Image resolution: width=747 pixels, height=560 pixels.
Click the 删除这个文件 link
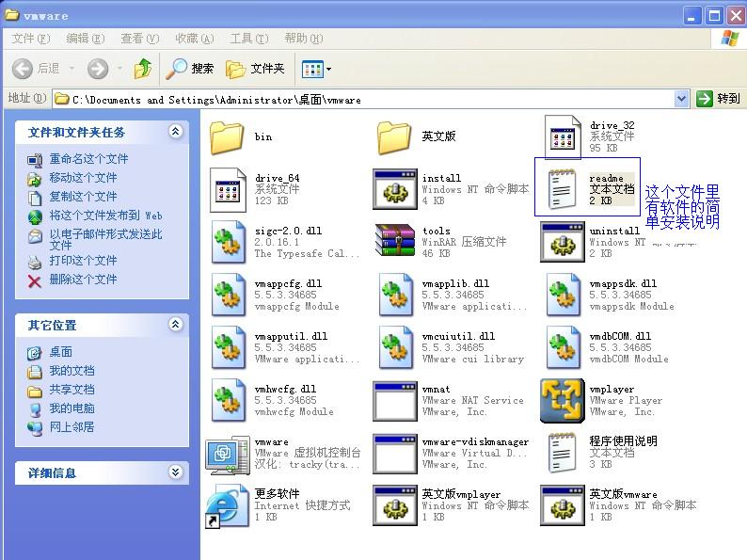(x=83, y=280)
